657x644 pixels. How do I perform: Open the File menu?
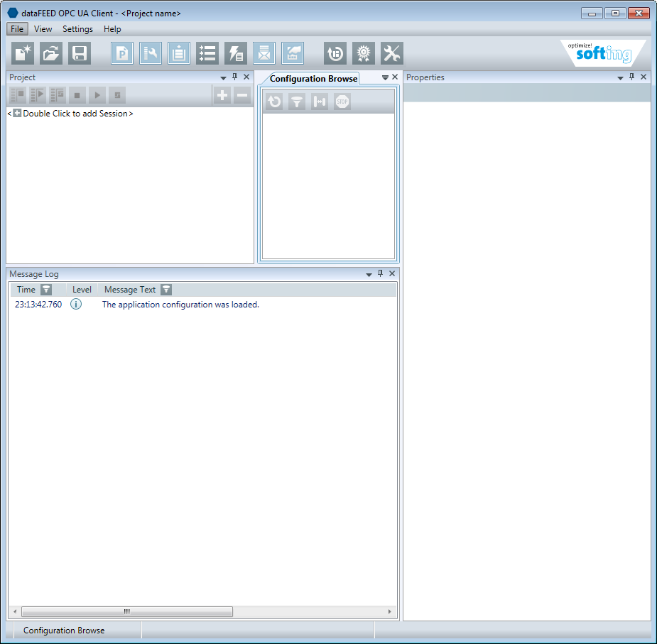[x=17, y=29]
